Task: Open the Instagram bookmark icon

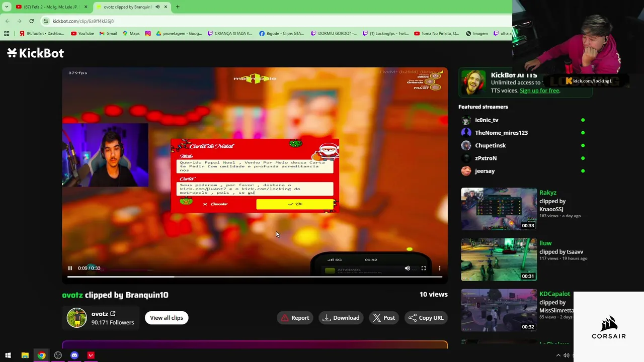Action: point(148,34)
